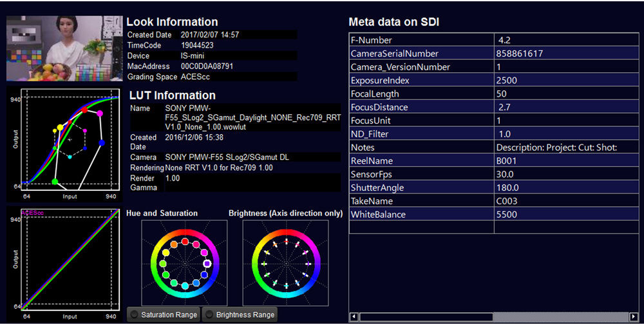The height and width of the screenshot is (325, 644).
Task: Click the F-Number value 4.2
Action: click(x=504, y=41)
